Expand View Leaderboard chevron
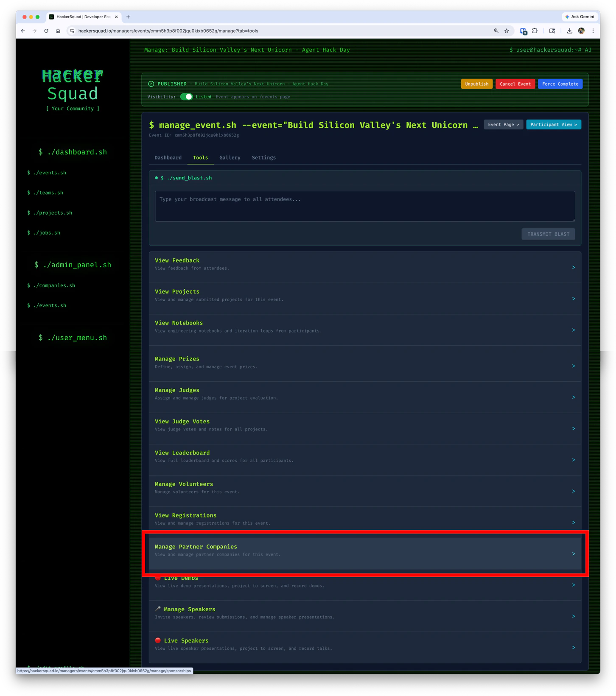This screenshot has height=696, width=616. [573, 460]
